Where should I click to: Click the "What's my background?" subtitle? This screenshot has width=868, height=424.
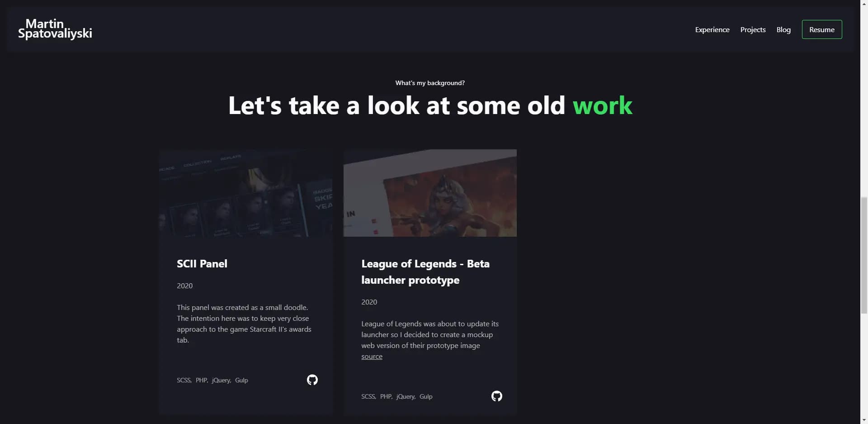tap(430, 83)
